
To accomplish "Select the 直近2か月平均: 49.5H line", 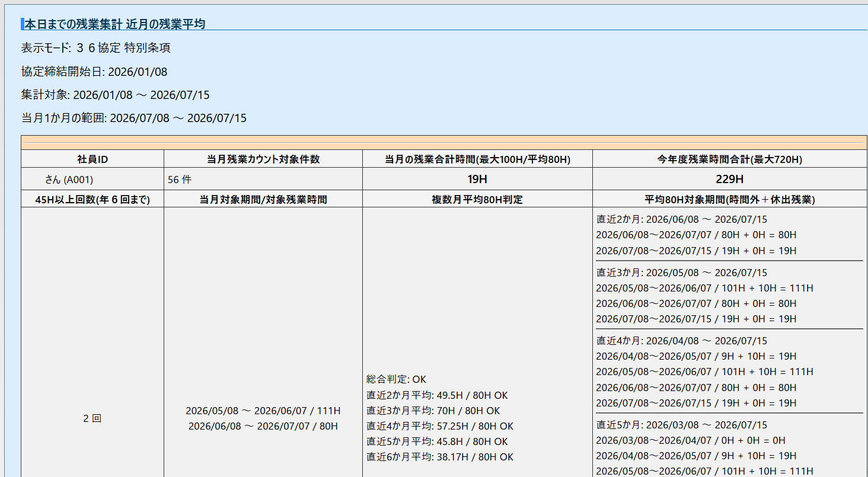I will point(437,395).
